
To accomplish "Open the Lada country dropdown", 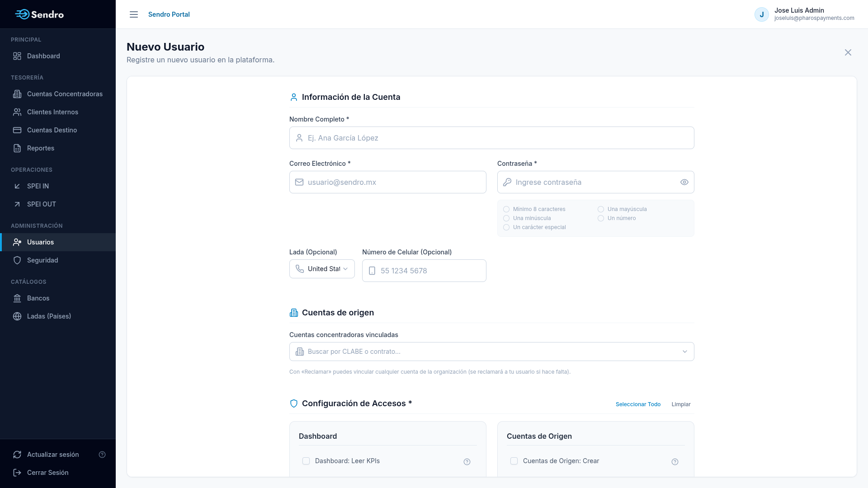I will [x=322, y=269].
